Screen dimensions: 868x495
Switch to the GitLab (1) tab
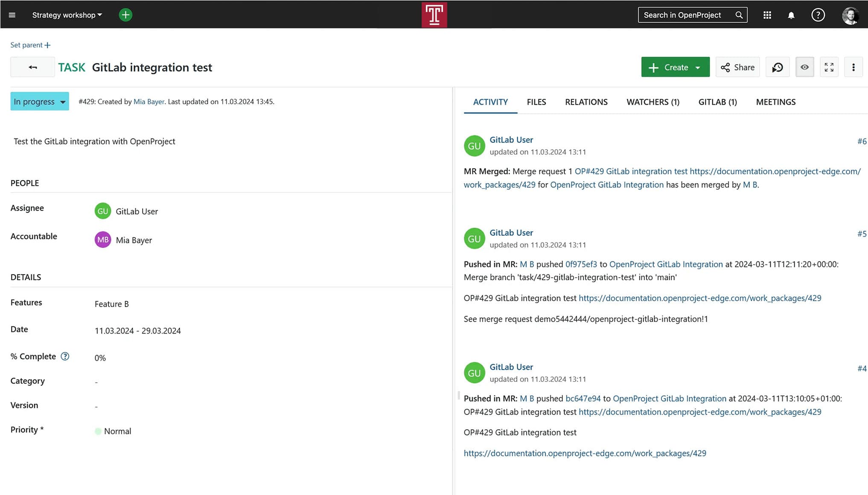point(717,102)
